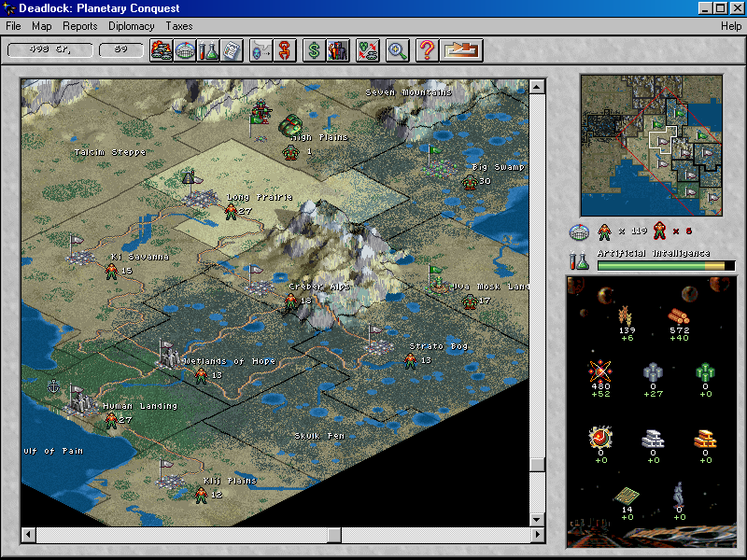Click colonist icon next to Long Prairie 27
Screen dimensions: 747x560
tap(231, 211)
